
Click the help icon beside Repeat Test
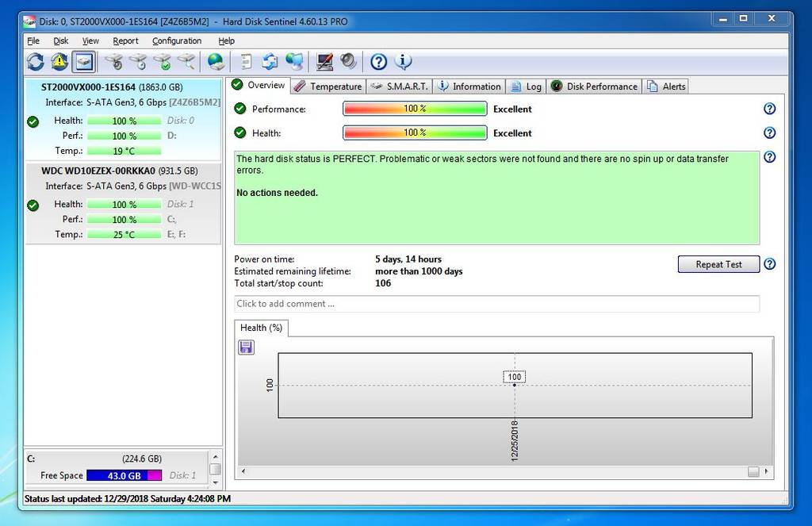[x=768, y=264]
